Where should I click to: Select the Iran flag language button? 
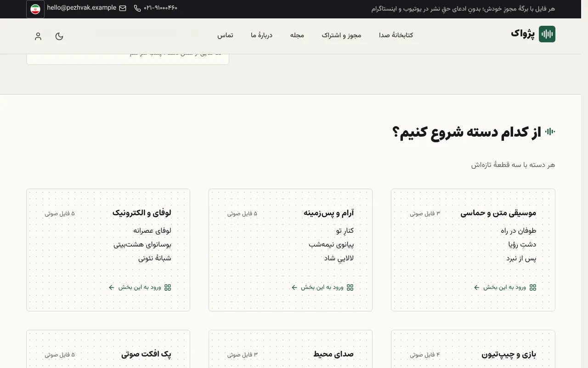point(35,9)
